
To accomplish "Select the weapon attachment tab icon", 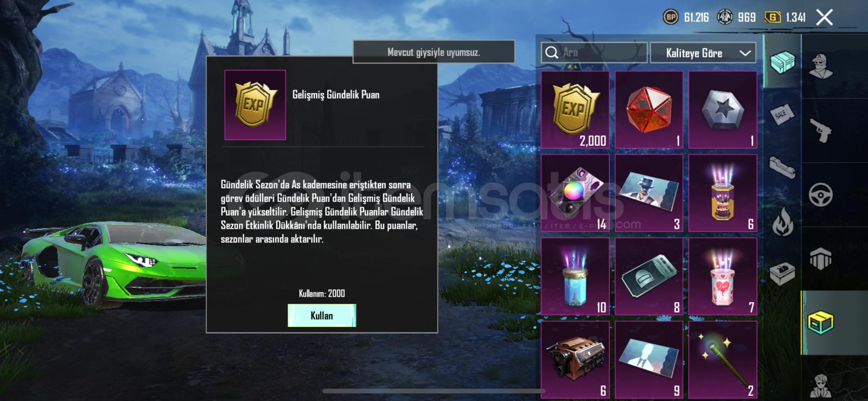I will click(782, 167).
